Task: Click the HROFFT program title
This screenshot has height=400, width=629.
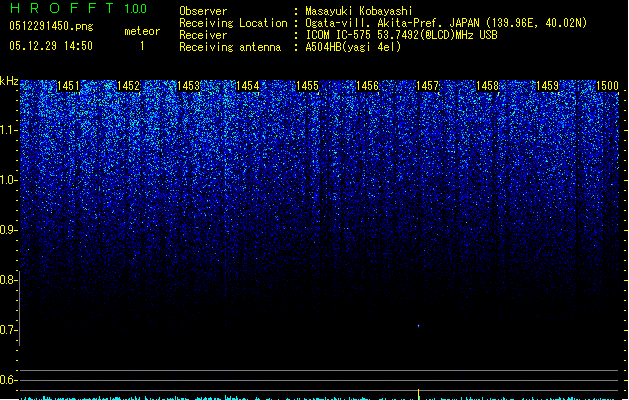Action: [56, 9]
